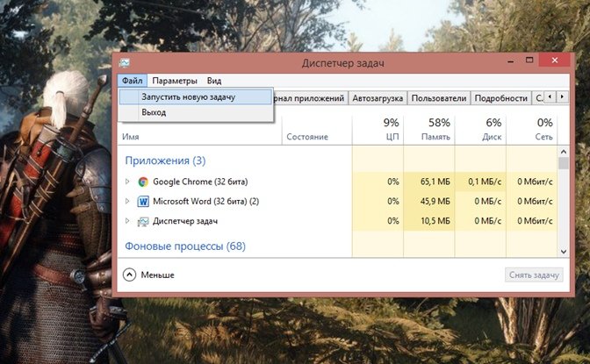The height and width of the screenshot is (364, 590).
Task: Click the Диспетчер задач row icon
Action: tap(143, 222)
